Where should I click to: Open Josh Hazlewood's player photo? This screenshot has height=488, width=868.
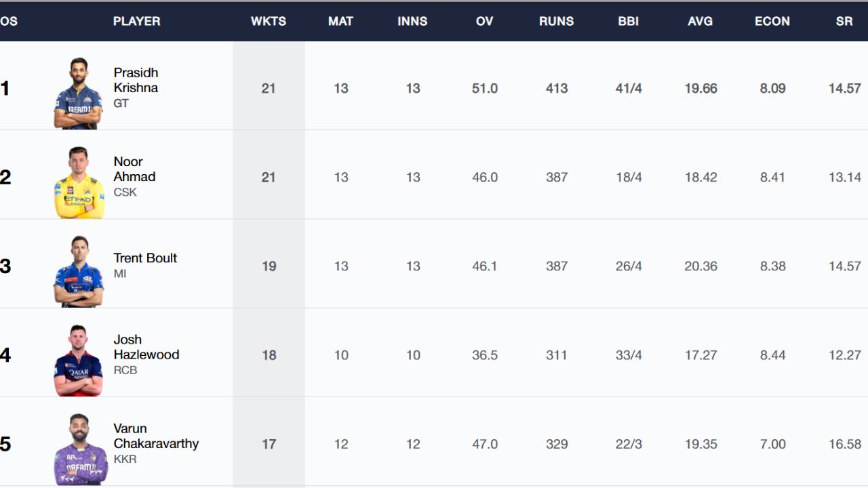click(78, 360)
